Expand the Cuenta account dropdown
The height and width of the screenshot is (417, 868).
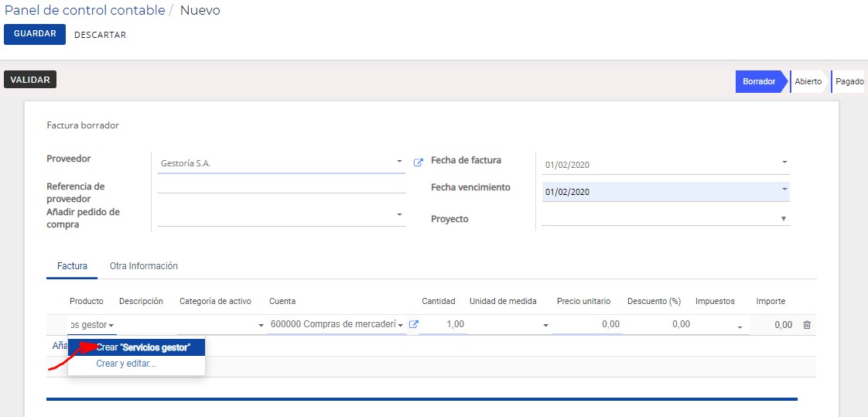coord(402,326)
